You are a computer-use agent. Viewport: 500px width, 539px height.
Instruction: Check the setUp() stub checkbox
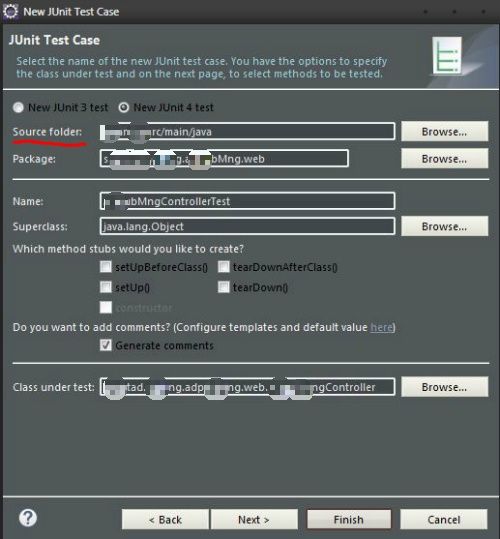[105, 287]
